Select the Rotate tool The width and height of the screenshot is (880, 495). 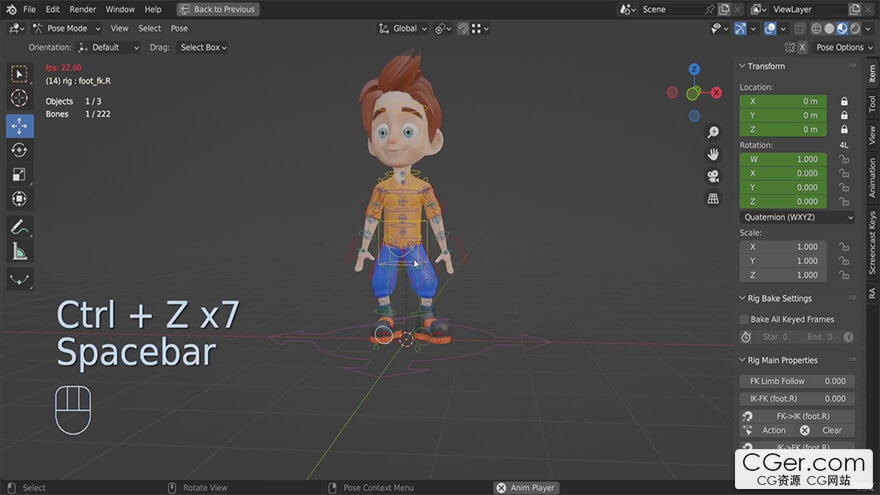point(20,150)
